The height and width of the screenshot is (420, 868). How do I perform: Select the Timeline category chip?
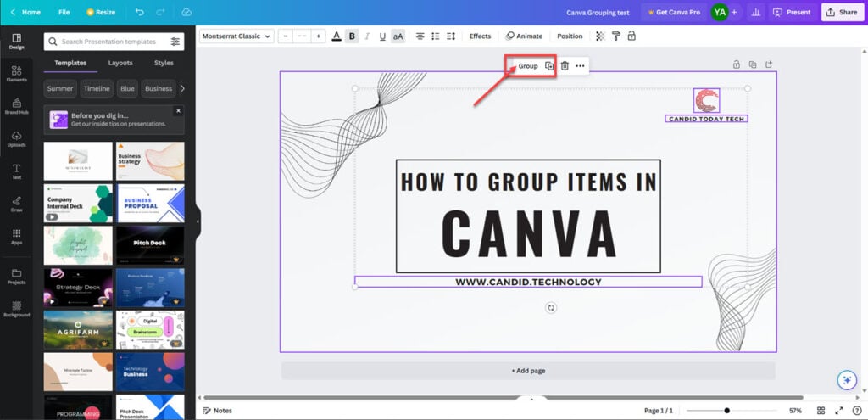click(97, 88)
